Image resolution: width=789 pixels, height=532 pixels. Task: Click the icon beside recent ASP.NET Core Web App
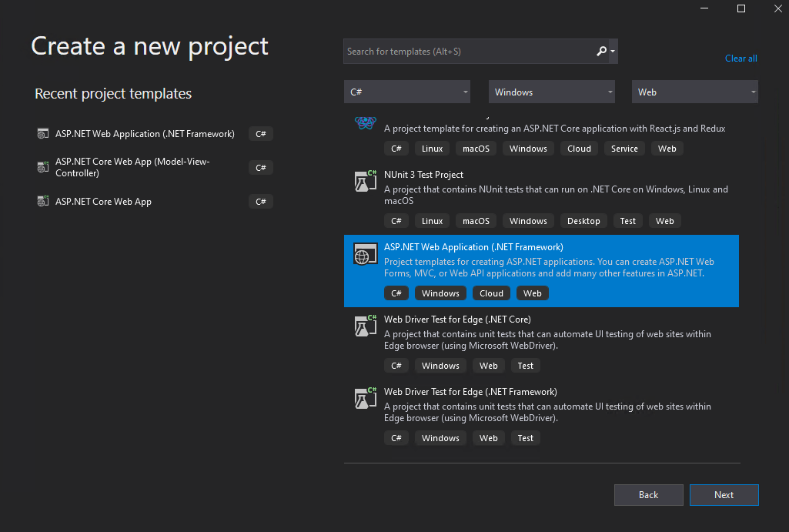coord(42,201)
